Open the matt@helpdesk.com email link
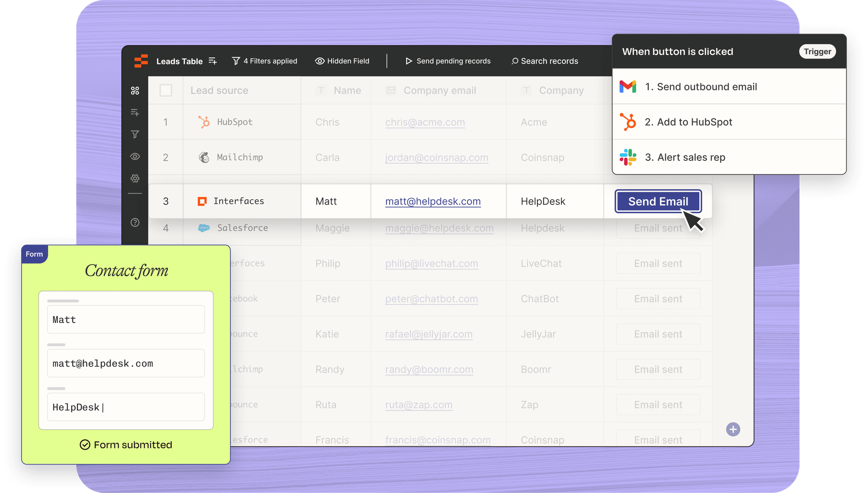The width and height of the screenshot is (868, 493). 433,202
